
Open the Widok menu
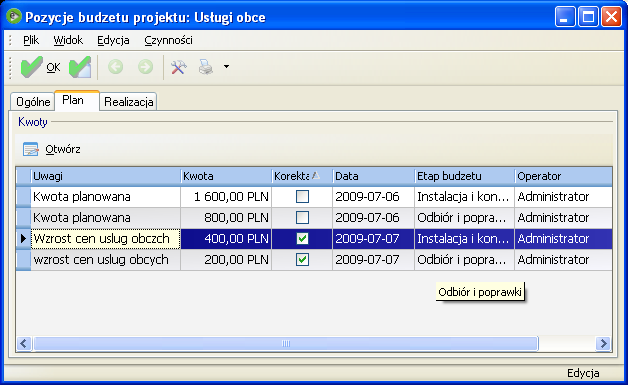68,40
